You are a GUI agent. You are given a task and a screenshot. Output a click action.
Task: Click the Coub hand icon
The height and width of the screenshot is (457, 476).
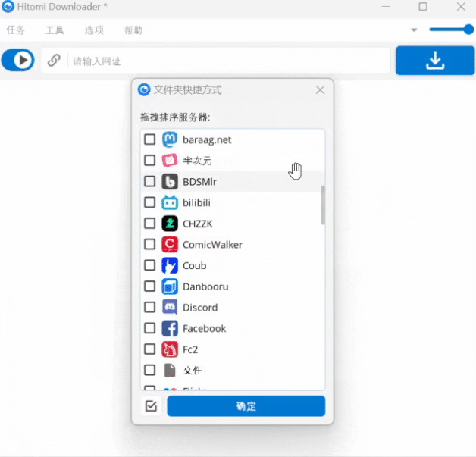click(170, 265)
